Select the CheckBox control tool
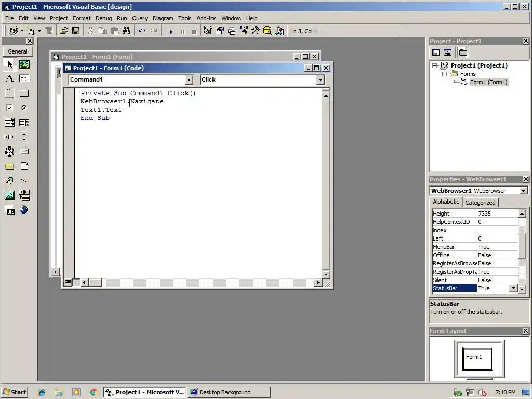This screenshot has height=399, width=532. pos(9,108)
